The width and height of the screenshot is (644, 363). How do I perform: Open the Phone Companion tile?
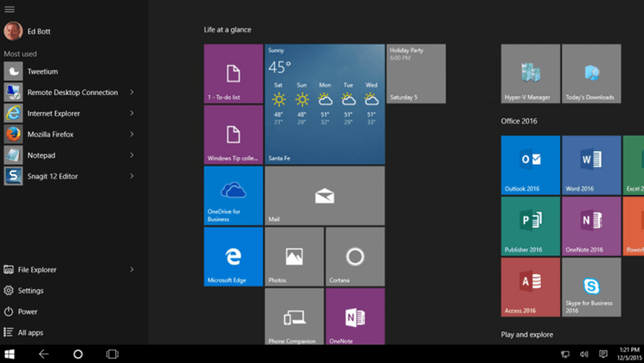tap(295, 316)
